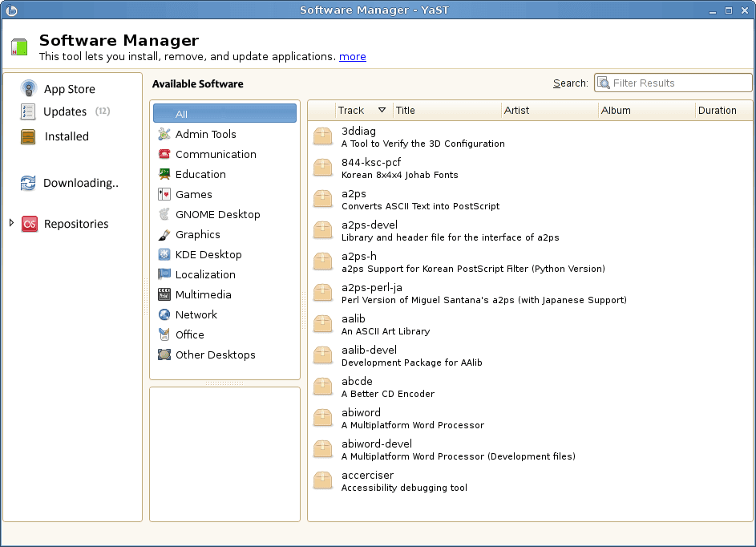
Task: Open the Downloading.. section
Action: pyautogui.click(x=80, y=183)
